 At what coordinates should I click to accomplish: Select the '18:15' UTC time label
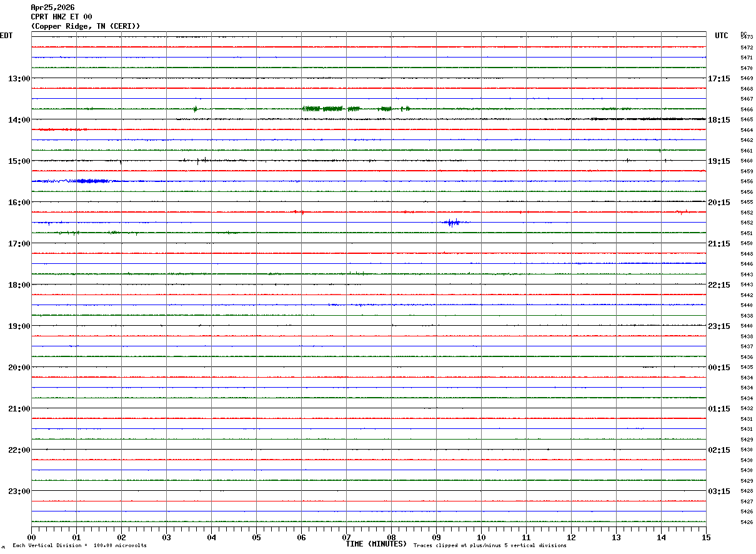[719, 120]
